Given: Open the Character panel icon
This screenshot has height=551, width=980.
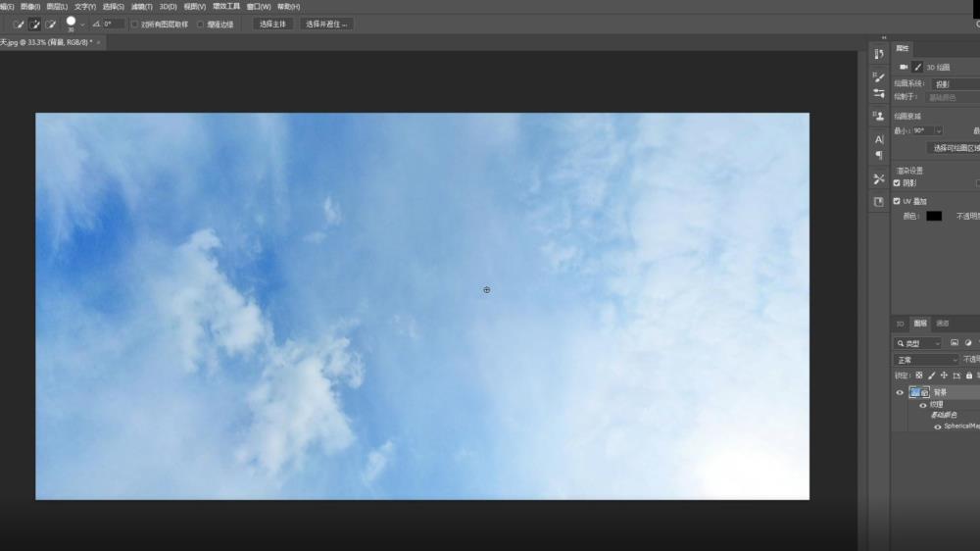Looking at the screenshot, I should 879,139.
